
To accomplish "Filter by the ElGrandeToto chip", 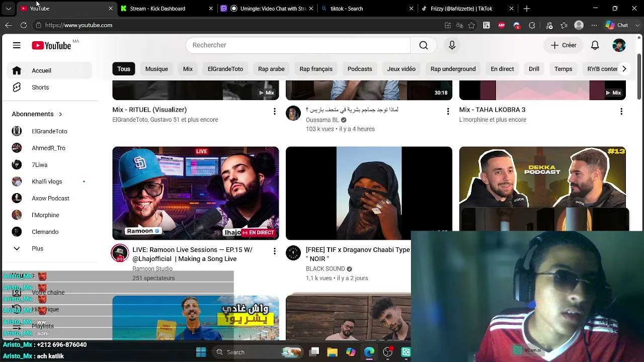I will coord(225,69).
